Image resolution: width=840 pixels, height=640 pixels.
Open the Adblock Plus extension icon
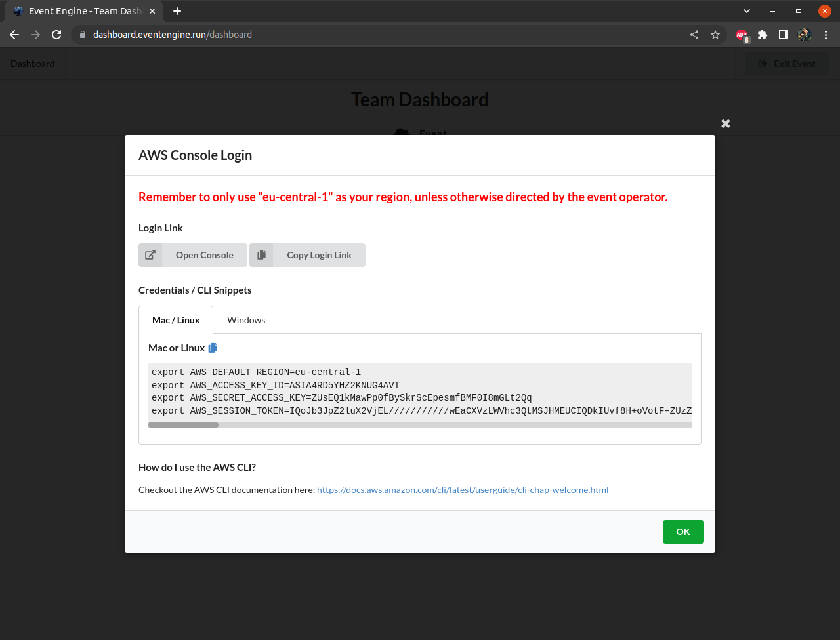[x=742, y=35]
